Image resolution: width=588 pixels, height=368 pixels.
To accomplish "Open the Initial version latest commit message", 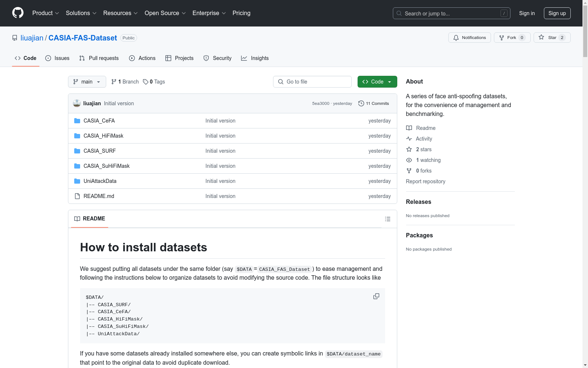I will [x=119, y=103].
